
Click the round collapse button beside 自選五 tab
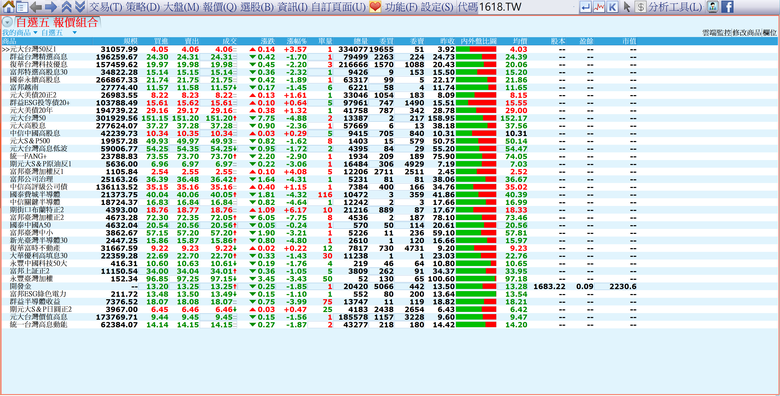click(7, 22)
